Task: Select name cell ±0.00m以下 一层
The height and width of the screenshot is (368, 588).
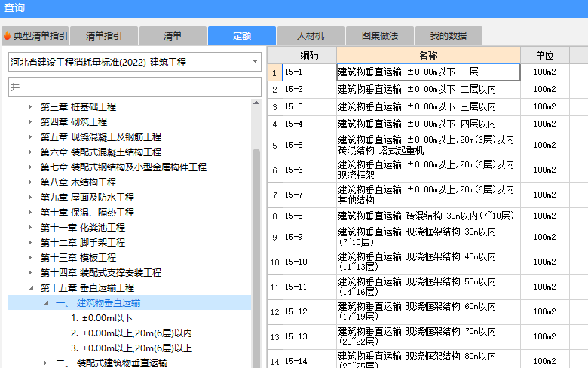Action: click(428, 72)
